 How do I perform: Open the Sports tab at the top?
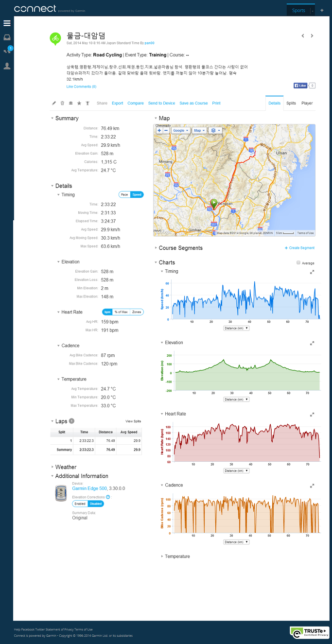[x=298, y=10]
